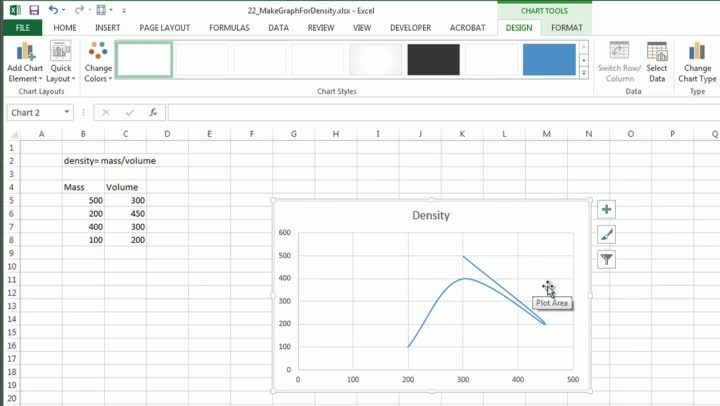
Task: Open the Add Chart Element menu
Action: (25, 62)
